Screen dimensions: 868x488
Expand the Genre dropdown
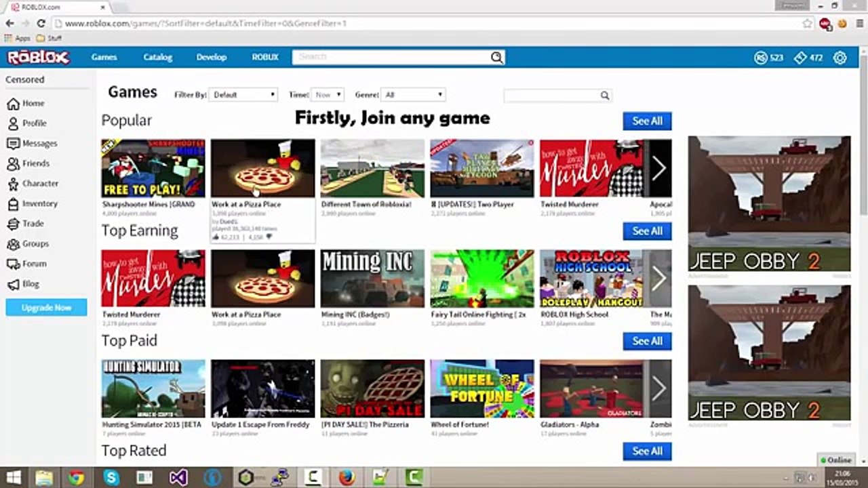(413, 95)
